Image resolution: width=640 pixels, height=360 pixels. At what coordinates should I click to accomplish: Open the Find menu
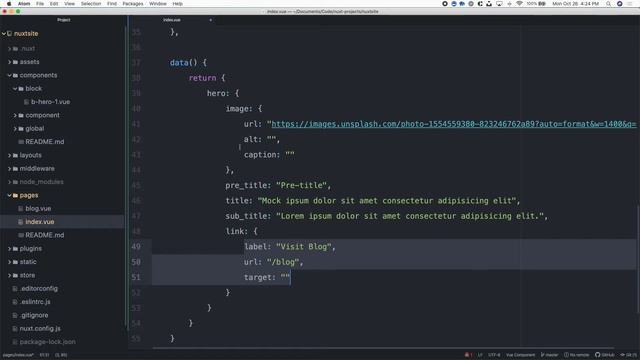click(x=112, y=4)
